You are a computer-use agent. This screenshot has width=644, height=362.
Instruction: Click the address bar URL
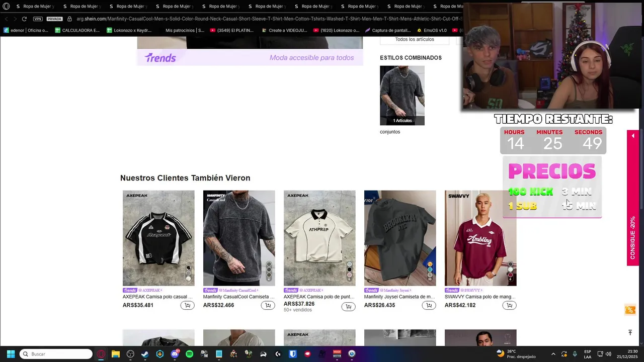[269, 19]
